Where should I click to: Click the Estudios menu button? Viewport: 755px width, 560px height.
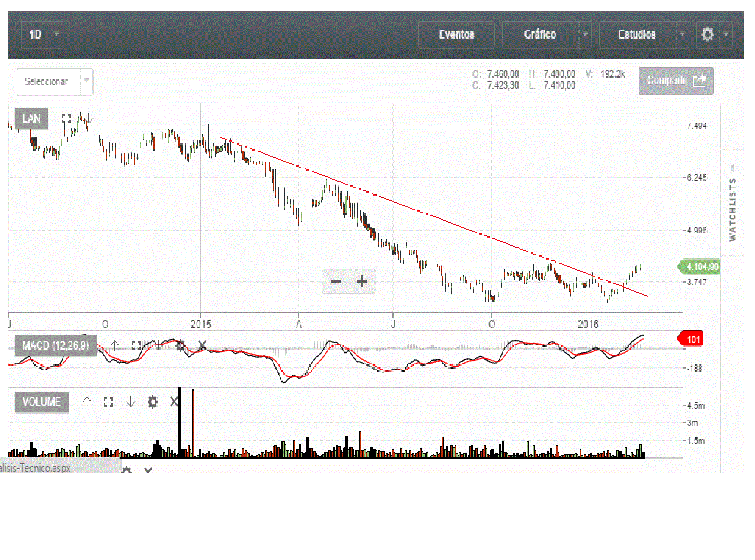(x=636, y=34)
